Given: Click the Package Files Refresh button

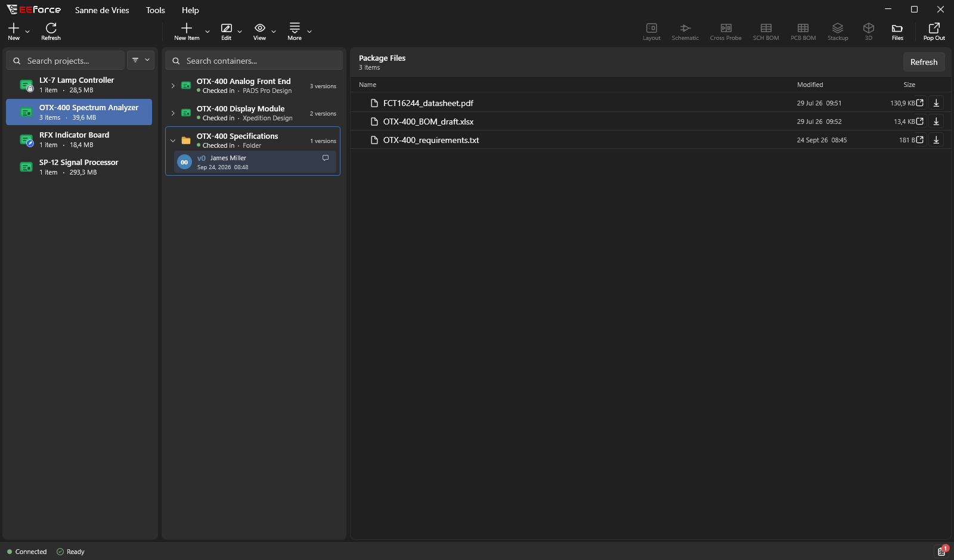Looking at the screenshot, I should pos(924,62).
